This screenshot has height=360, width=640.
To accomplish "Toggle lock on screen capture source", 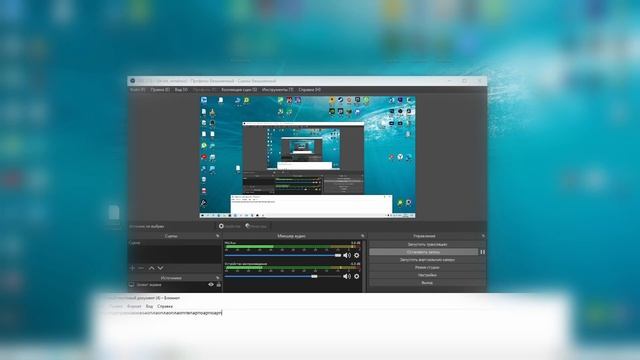I will pyautogui.click(x=219, y=285).
